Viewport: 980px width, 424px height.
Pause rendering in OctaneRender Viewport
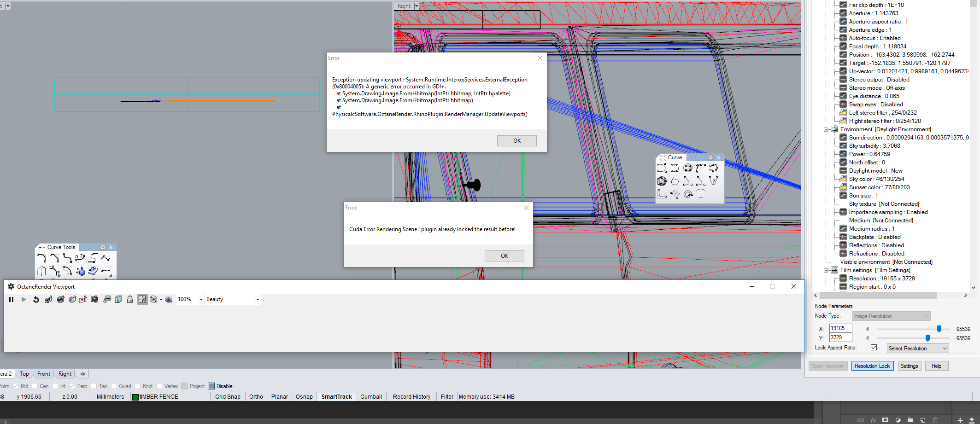(12, 300)
